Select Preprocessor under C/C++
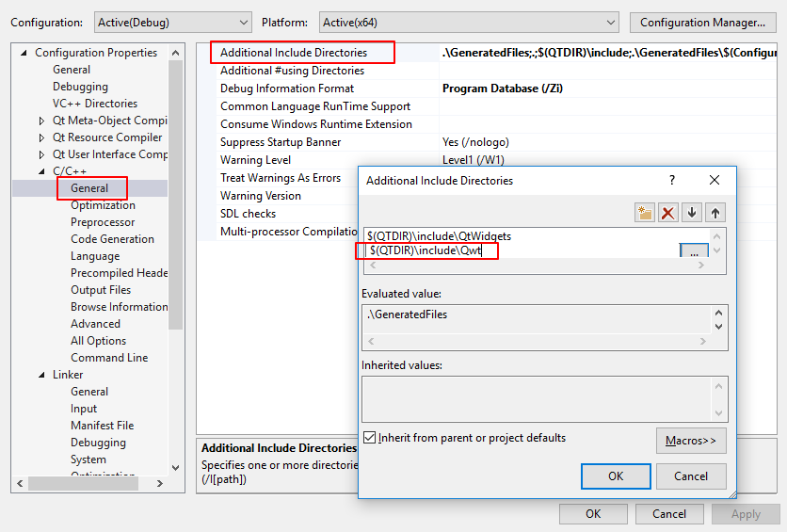Viewport: 787px width, 532px height. [x=103, y=222]
